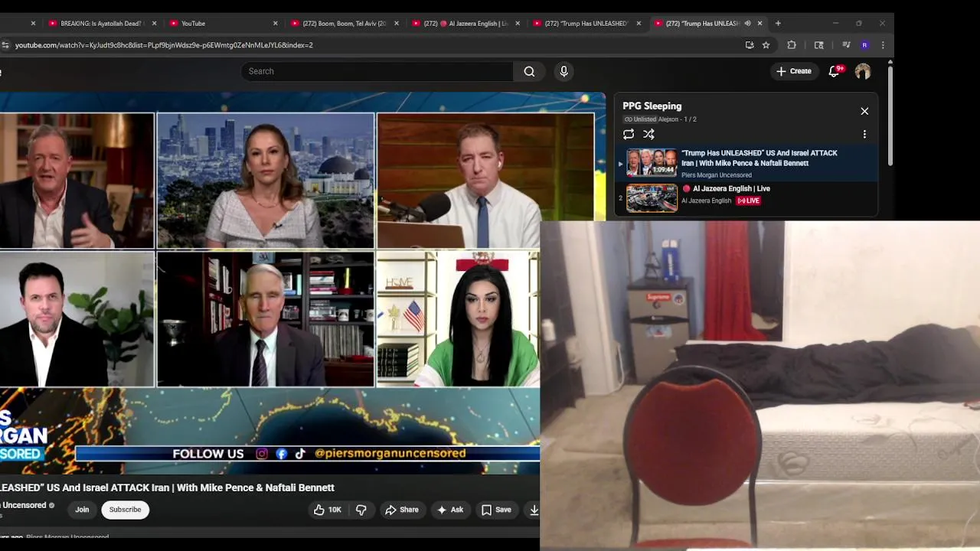
Task: Like the video with 10K likes
Action: [327, 510]
